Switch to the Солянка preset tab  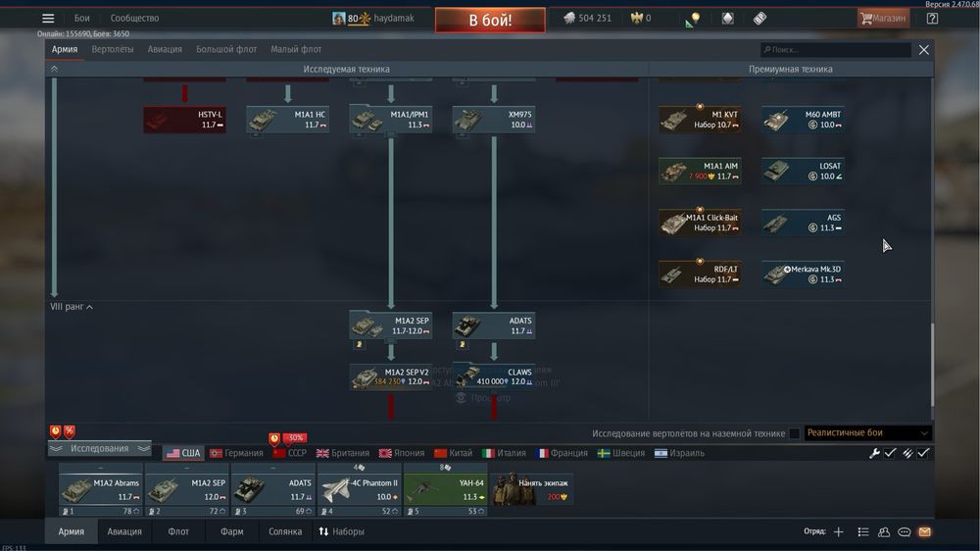(x=285, y=531)
